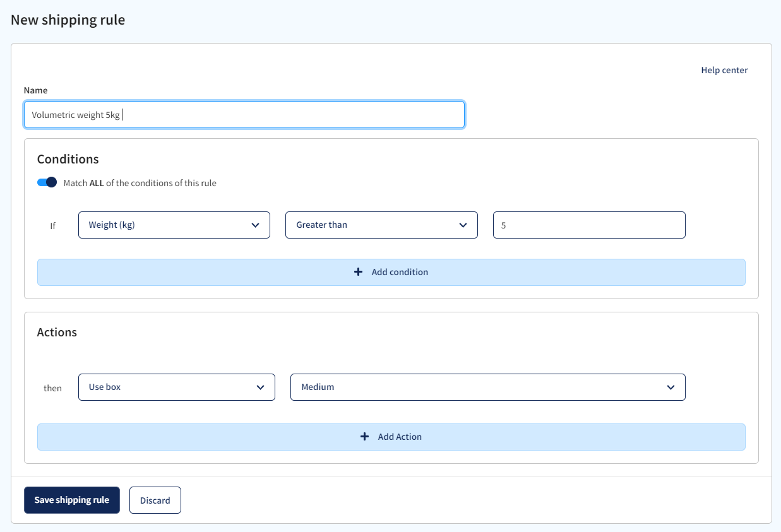Click the chevron on Medium box dropdown
Viewport: 781px width, 532px height.
(x=671, y=387)
